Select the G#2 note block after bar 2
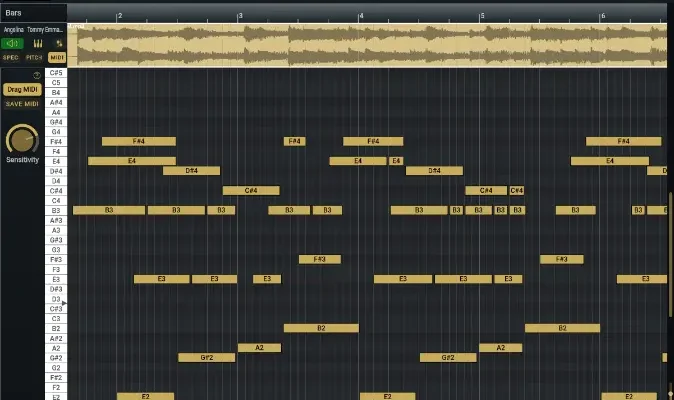The height and width of the screenshot is (400, 674). 206,357
